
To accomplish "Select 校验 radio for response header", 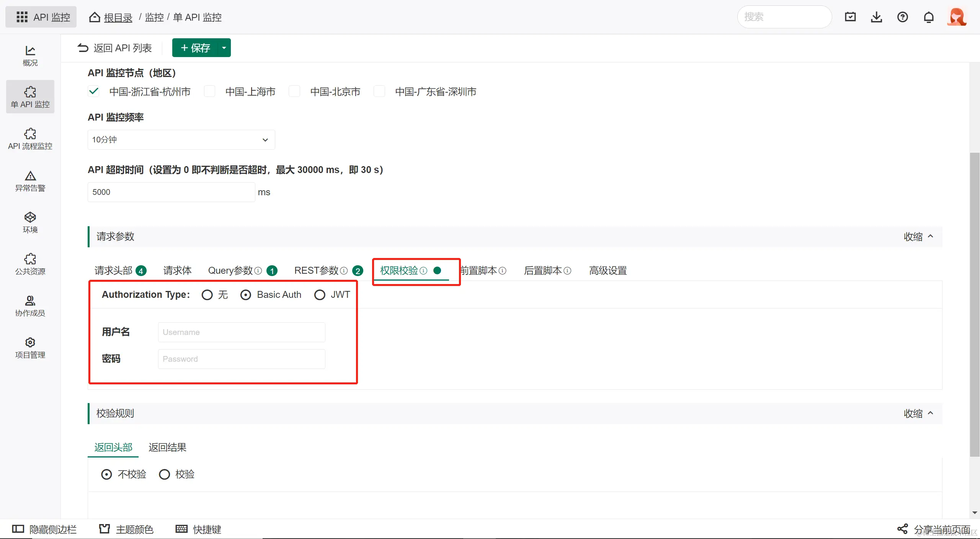I will pos(165,474).
